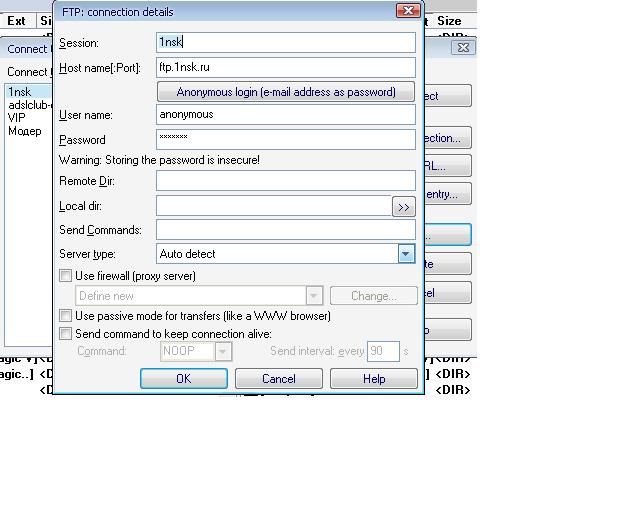Select the Модер connection entry
Viewport: 640px width, 512px height.
(x=25, y=131)
